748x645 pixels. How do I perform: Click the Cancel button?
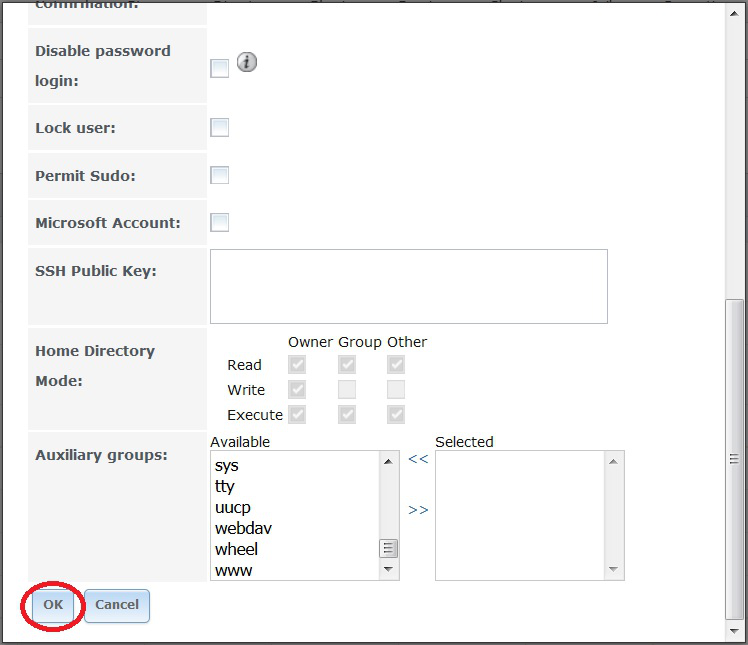tap(117, 605)
